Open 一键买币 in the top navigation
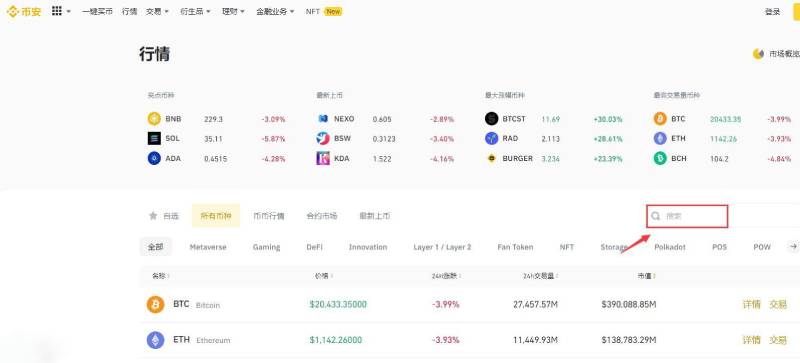 pos(97,11)
